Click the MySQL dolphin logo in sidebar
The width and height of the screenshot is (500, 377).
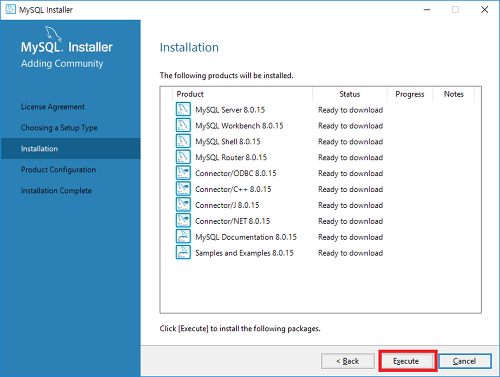pos(53,34)
